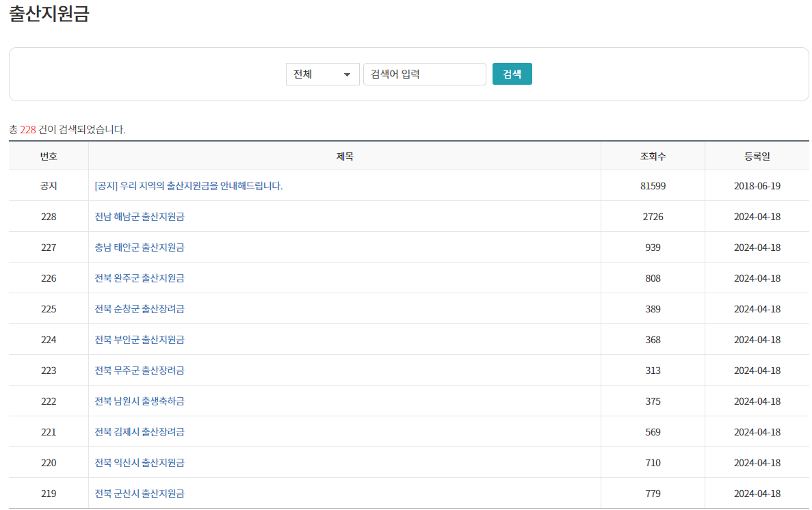Screen dimensions: 812x510
Task: Click the 공지 cell in number column
Action: coord(49,186)
